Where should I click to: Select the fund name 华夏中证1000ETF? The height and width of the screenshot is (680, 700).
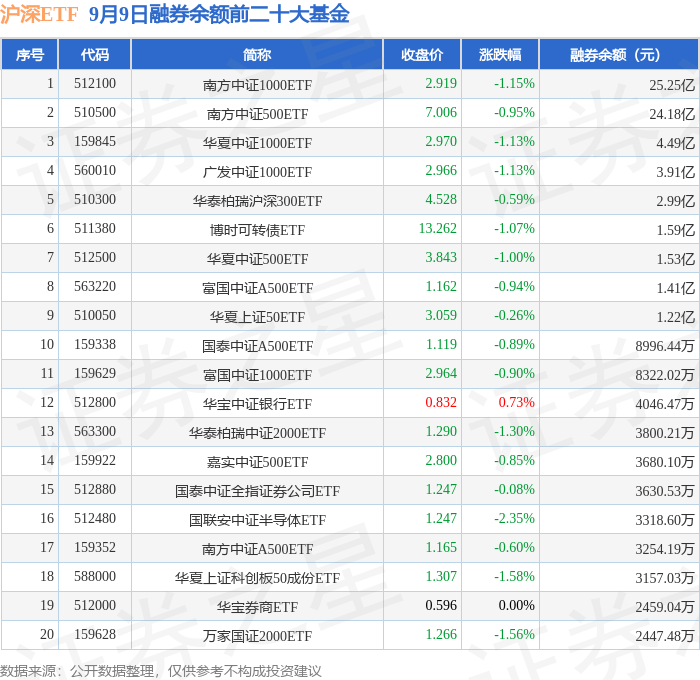[x=257, y=143]
